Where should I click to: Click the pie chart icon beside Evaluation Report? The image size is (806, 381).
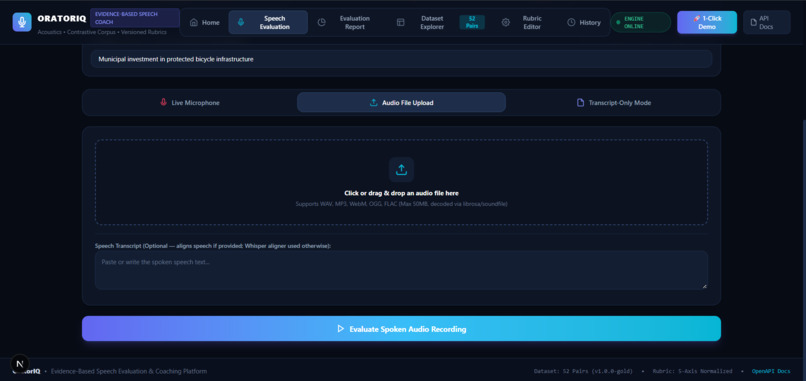pyautogui.click(x=321, y=23)
